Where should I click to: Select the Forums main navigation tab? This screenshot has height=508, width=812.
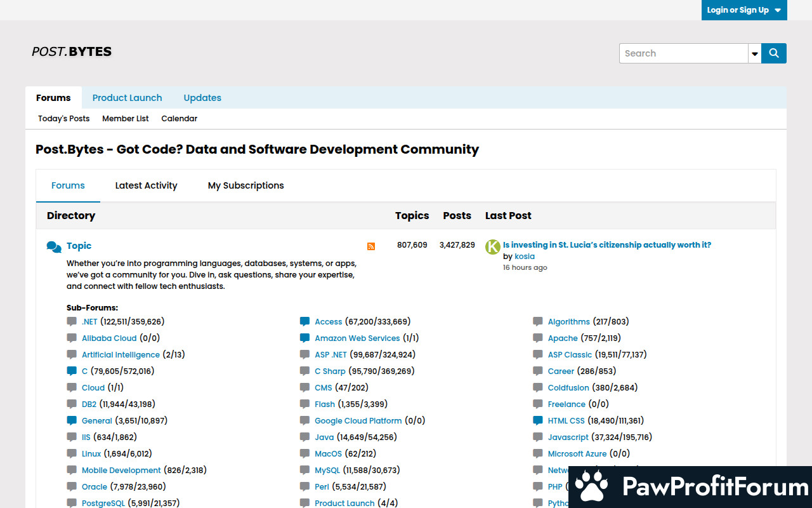53,98
